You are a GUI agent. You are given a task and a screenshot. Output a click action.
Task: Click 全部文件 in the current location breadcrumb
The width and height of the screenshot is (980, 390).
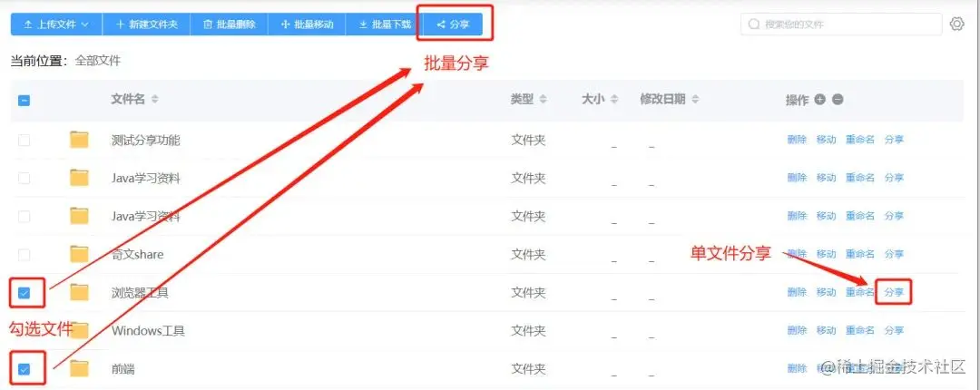coord(98,62)
